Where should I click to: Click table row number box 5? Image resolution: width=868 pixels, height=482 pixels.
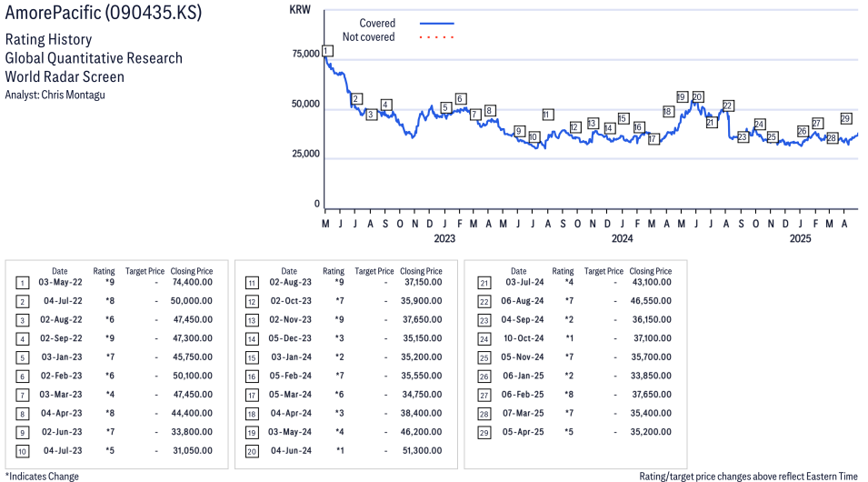pyautogui.click(x=22, y=358)
